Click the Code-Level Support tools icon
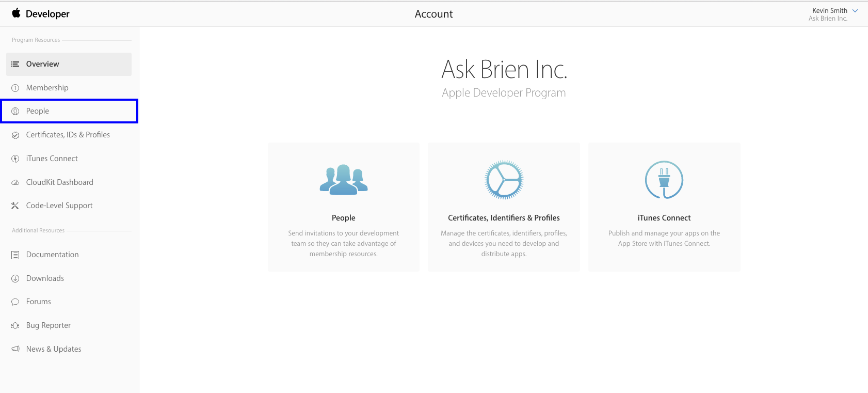The image size is (868, 393). tap(15, 206)
